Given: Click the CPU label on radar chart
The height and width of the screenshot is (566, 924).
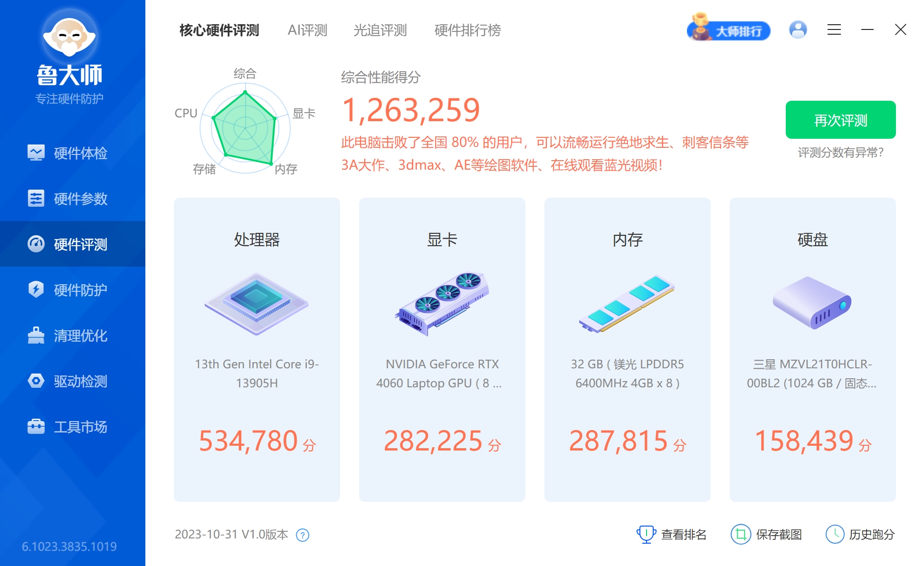Looking at the screenshot, I should point(186,113).
